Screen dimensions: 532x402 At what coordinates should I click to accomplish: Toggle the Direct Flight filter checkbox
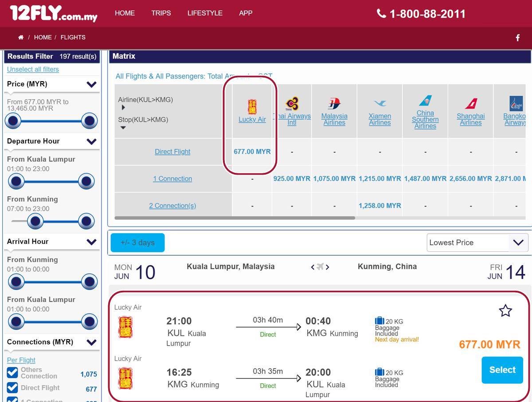tap(12, 388)
